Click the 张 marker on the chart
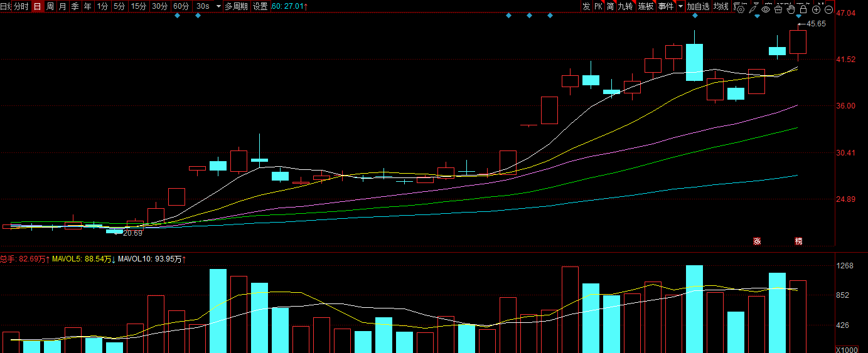 coord(757,241)
